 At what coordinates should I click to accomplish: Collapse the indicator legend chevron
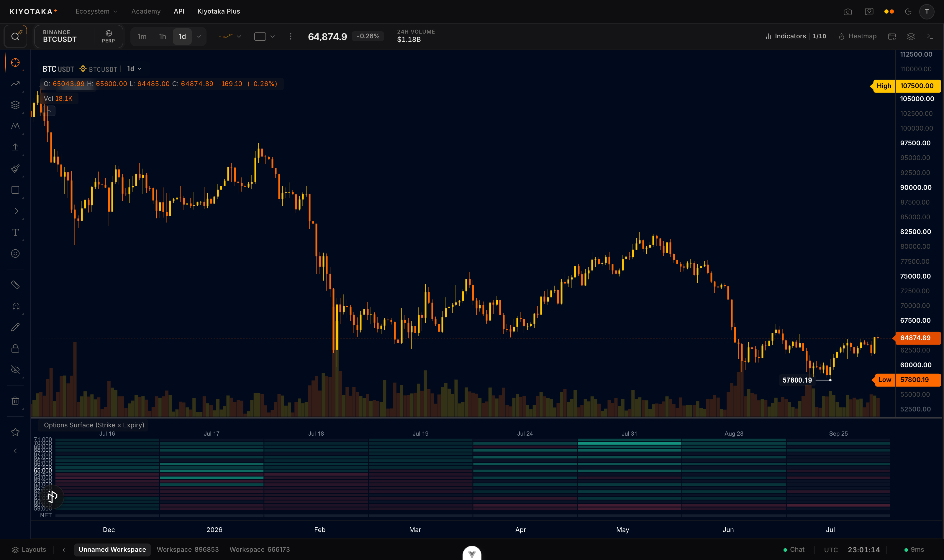click(49, 111)
